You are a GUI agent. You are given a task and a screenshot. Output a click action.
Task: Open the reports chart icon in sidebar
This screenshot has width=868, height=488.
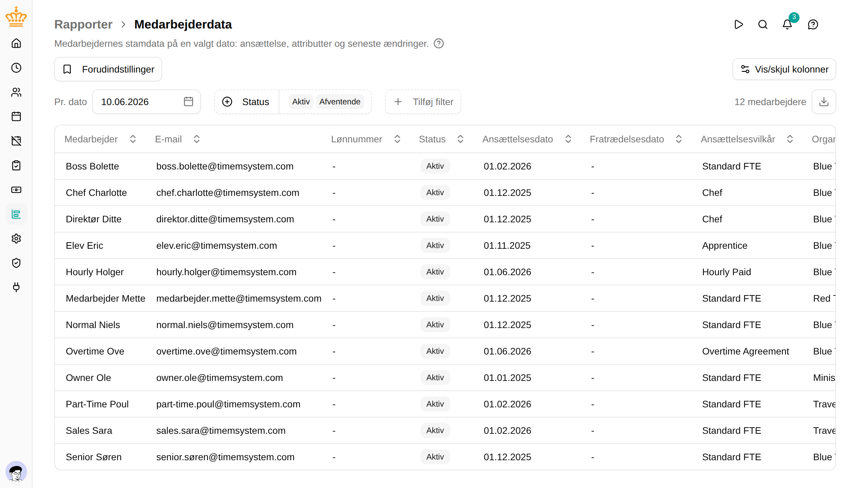click(x=16, y=214)
